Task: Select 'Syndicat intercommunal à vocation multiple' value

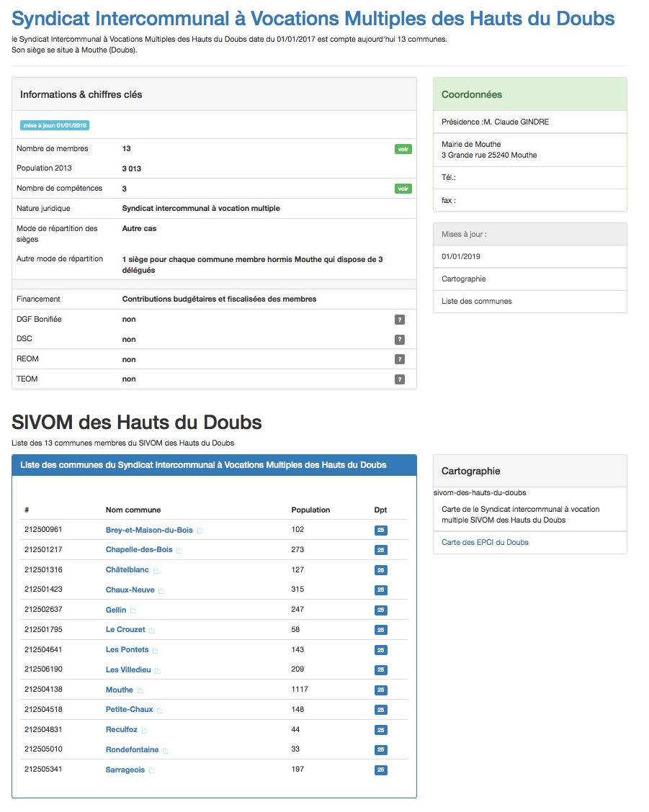Action: point(201,209)
